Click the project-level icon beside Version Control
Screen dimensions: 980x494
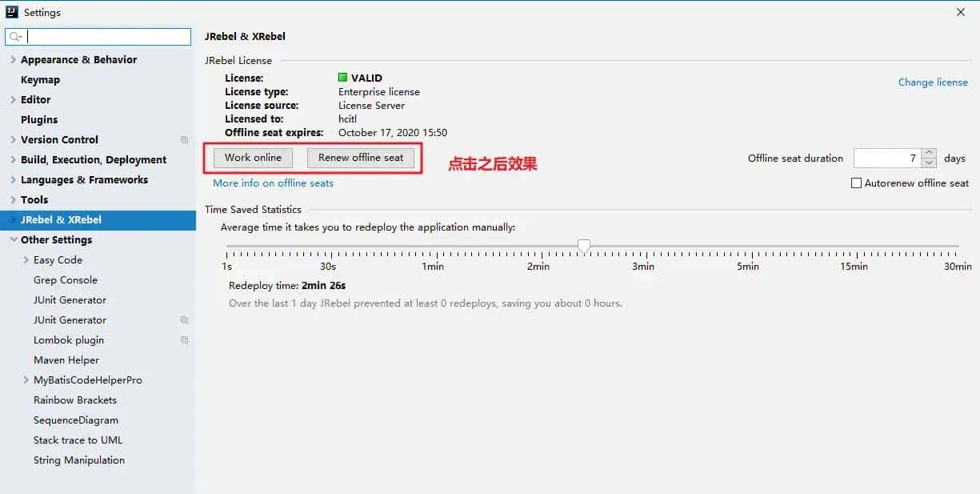pyautogui.click(x=184, y=140)
